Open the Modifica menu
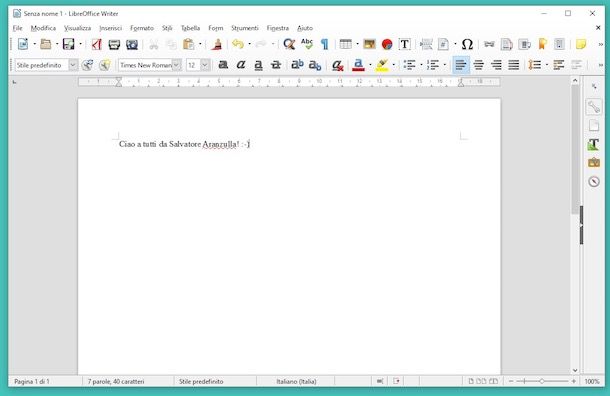Image resolution: width=610 pixels, height=396 pixels. point(43,28)
